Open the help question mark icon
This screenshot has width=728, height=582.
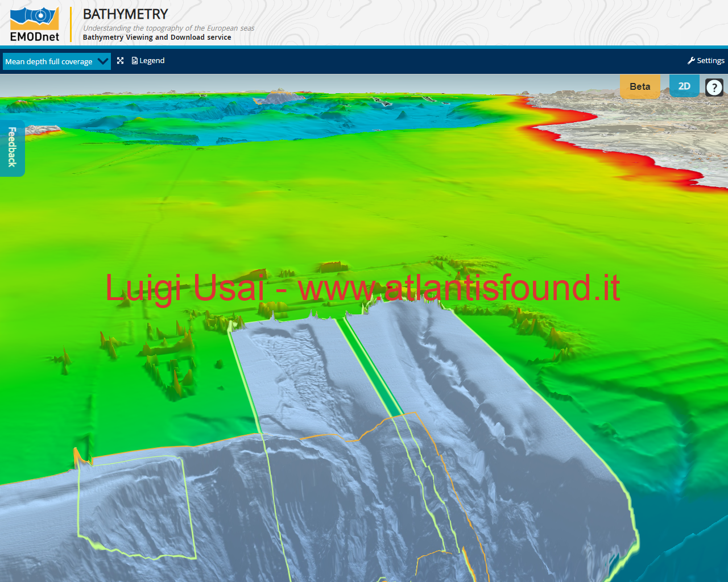click(x=714, y=87)
